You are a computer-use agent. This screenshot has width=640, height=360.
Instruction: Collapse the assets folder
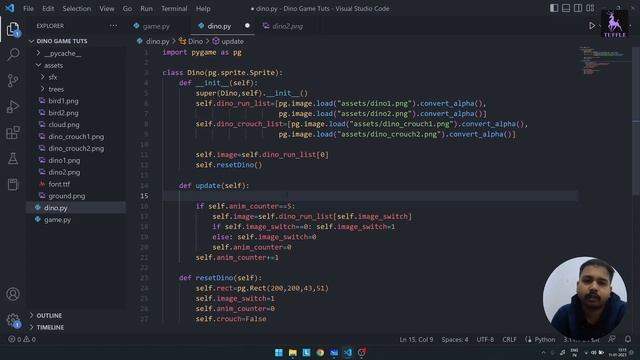[53, 65]
